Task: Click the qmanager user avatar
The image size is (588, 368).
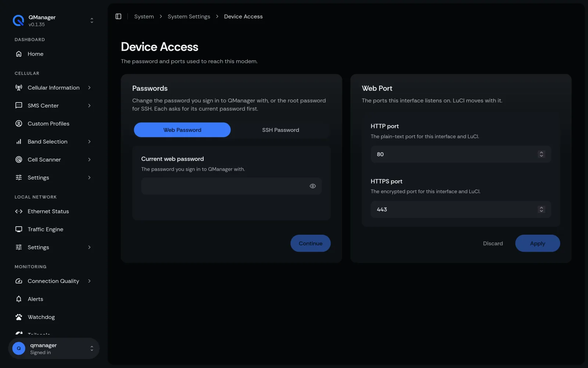Action: click(x=19, y=348)
